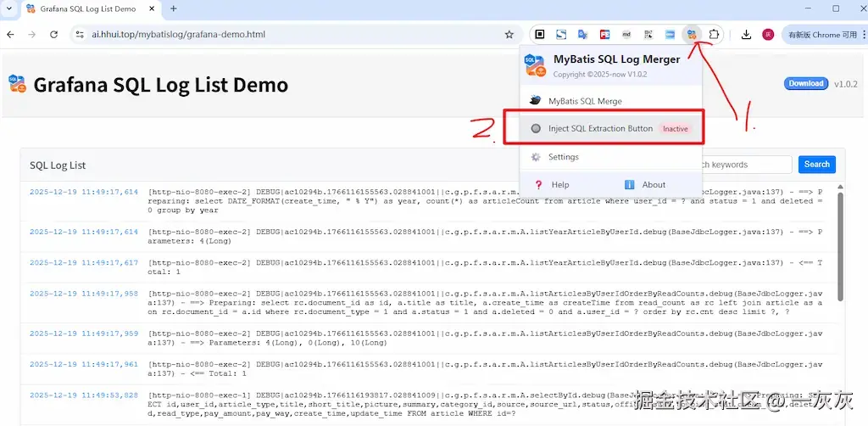Click the Copyright ©2025-now V1.0.2 text
Viewport: 868px width, 426px height.
(x=600, y=74)
